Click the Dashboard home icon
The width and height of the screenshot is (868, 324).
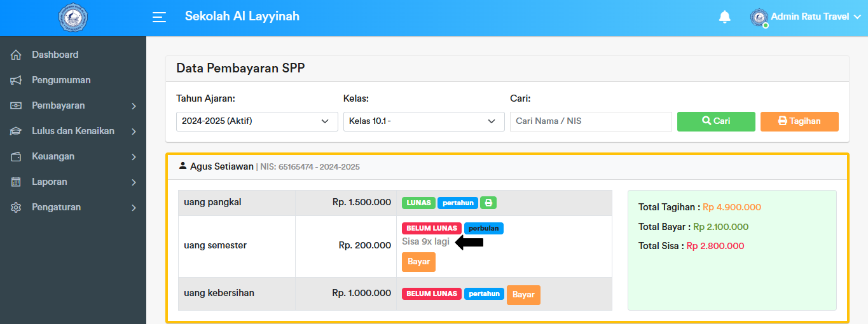(17, 55)
